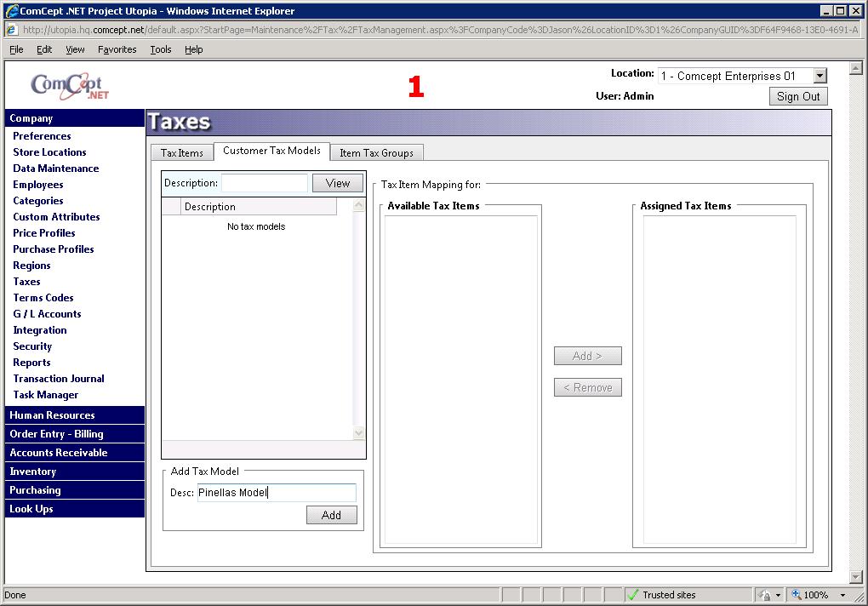Open the Favorites menu

(117, 49)
